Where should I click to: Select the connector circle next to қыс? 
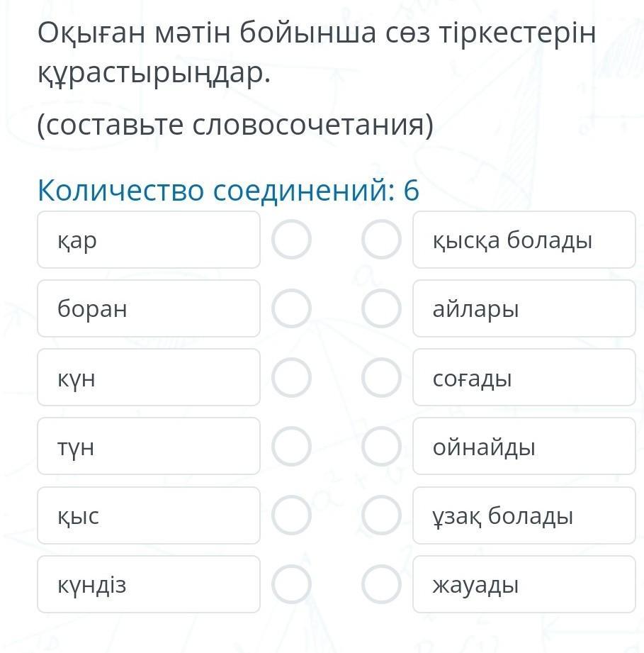[x=291, y=515]
